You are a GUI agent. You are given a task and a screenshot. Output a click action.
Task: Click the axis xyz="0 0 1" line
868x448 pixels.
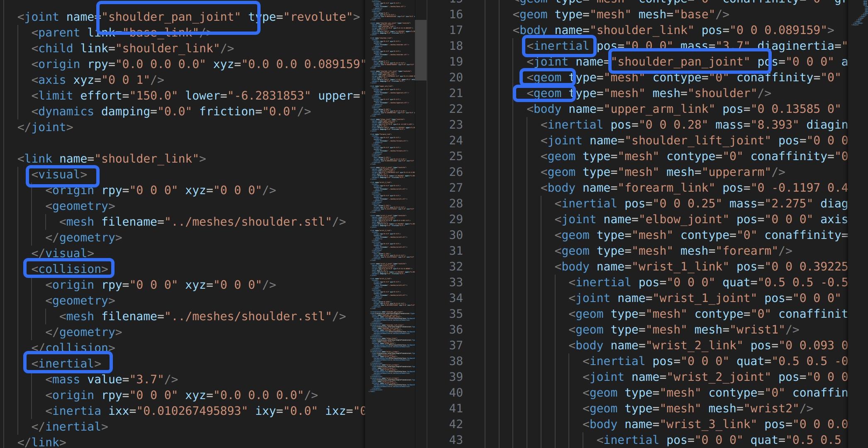97,80
